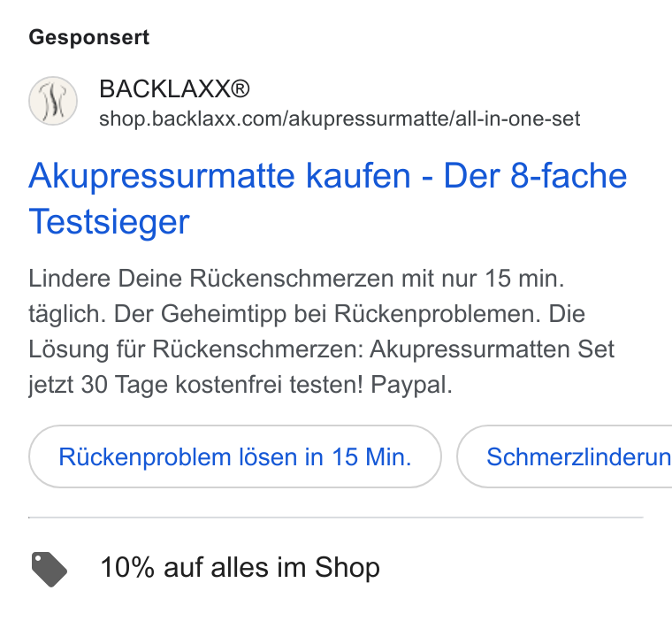Select the 'Rückenproblem lösen in 15 Min.' chip
This screenshot has width=672, height=621.
pyautogui.click(x=235, y=456)
